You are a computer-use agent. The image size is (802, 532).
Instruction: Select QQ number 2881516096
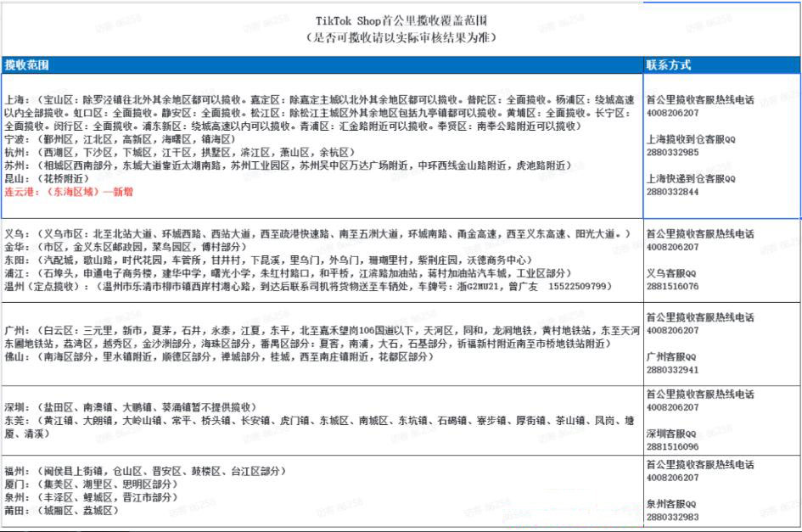pyautogui.click(x=673, y=446)
